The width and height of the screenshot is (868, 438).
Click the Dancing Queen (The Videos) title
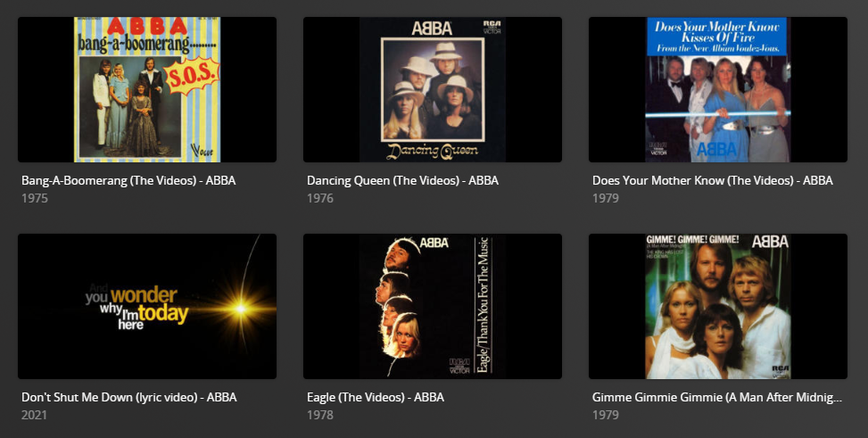coord(402,180)
